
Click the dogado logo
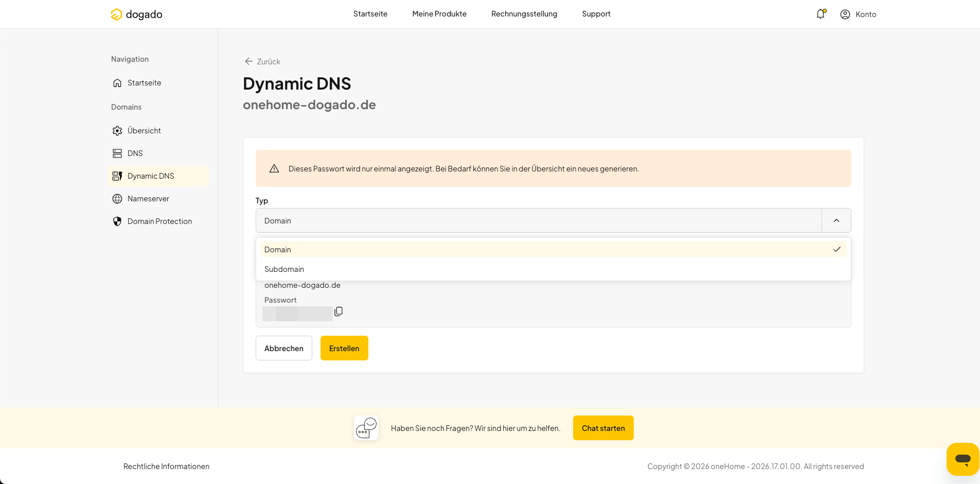(136, 14)
